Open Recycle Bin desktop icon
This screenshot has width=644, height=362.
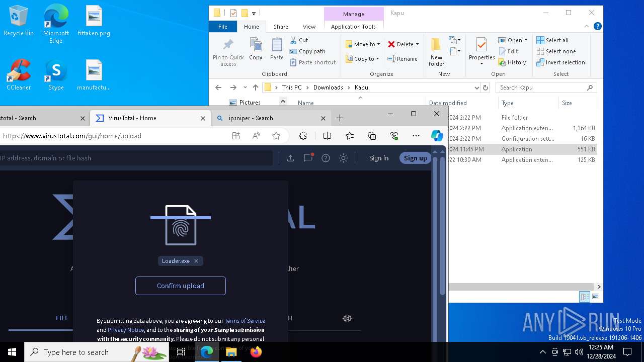(x=19, y=22)
